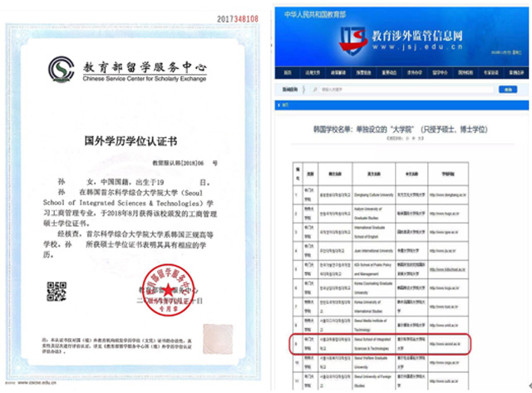Click the 国外学历学位认证书 certificate title
The image size is (532, 393).
(131, 141)
